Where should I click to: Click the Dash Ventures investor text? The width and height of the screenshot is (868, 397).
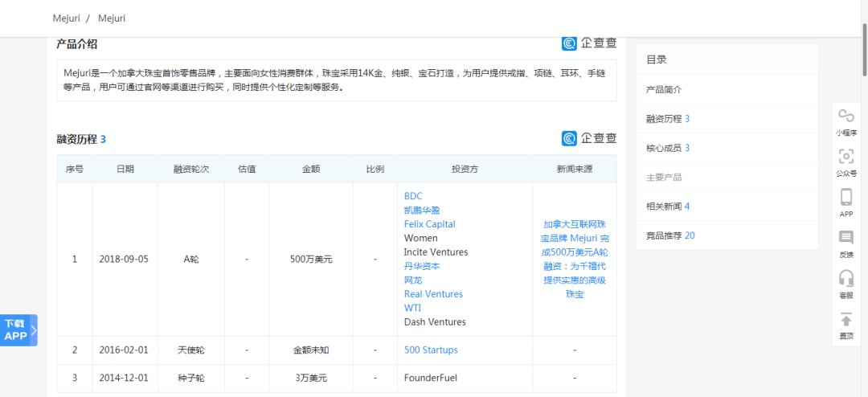[x=435, y=321]
